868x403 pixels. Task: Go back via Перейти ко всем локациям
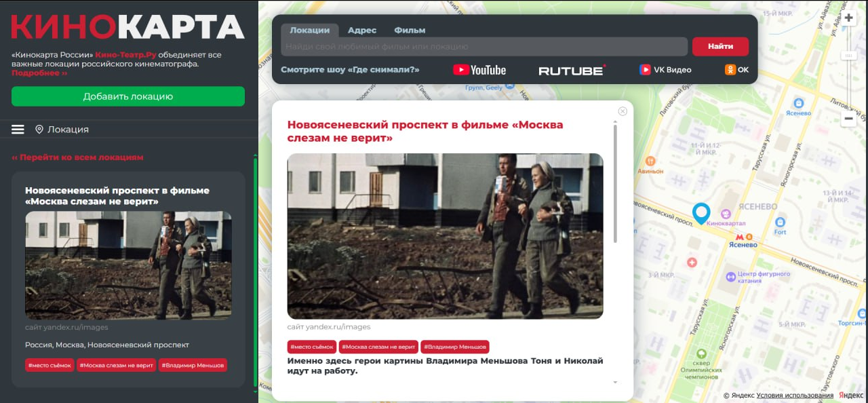(77, 157)
